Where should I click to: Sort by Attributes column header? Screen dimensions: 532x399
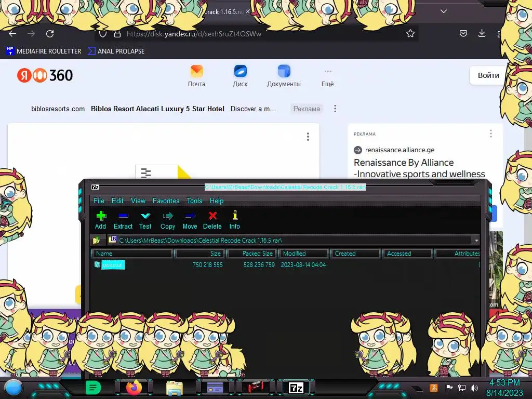(457, 254)
